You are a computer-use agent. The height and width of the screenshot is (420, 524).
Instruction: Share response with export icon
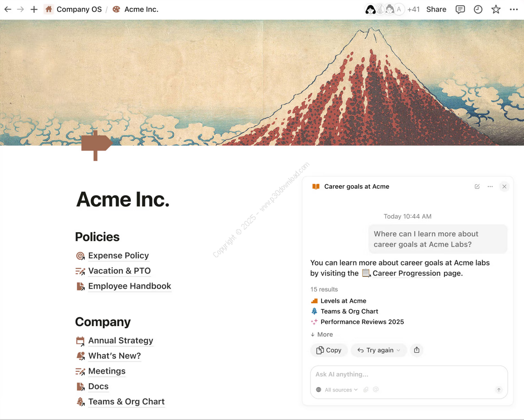pyautogui.click(x=417, y=350)
